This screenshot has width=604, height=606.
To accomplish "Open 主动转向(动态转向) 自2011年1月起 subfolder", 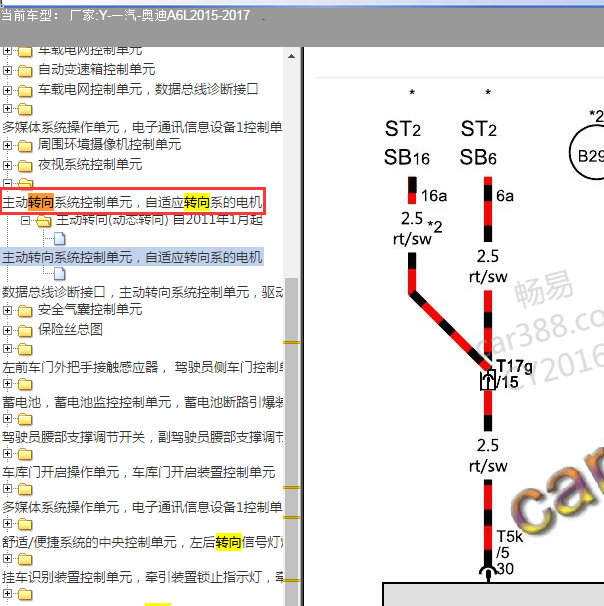I will click(x=159, y=220).
